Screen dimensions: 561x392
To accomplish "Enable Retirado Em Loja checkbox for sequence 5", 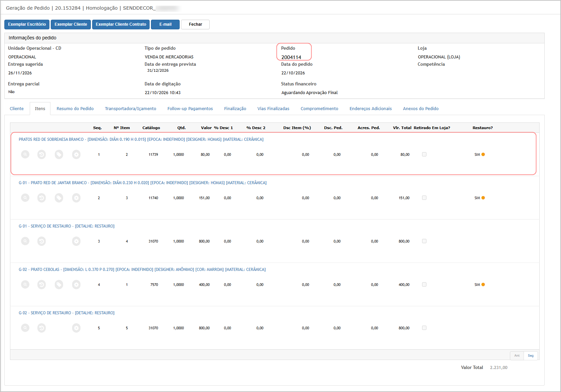I will click(424, 328).
